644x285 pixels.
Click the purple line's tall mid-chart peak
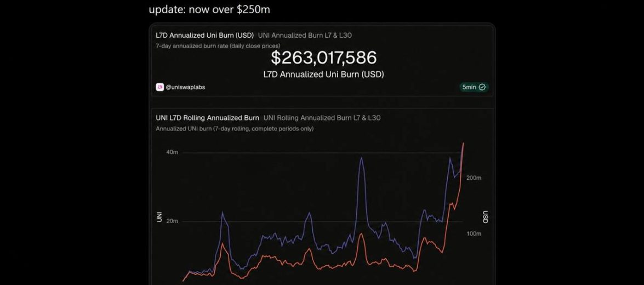pyautogui.click(x=361, y=158)
